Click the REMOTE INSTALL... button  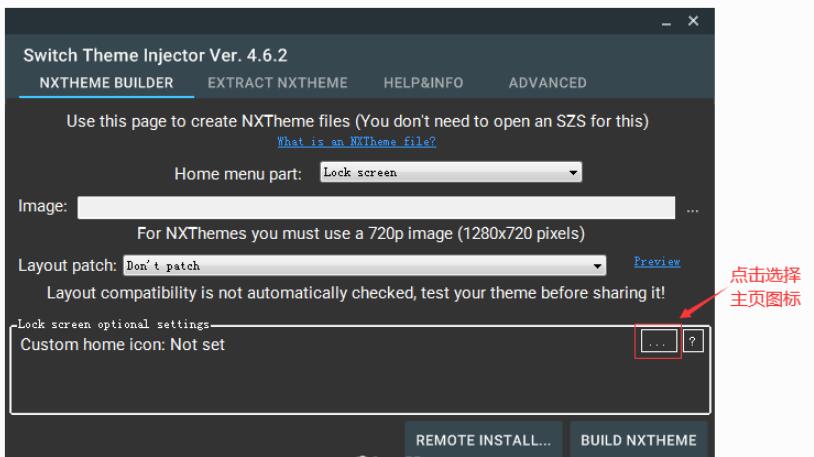[483, 440]
